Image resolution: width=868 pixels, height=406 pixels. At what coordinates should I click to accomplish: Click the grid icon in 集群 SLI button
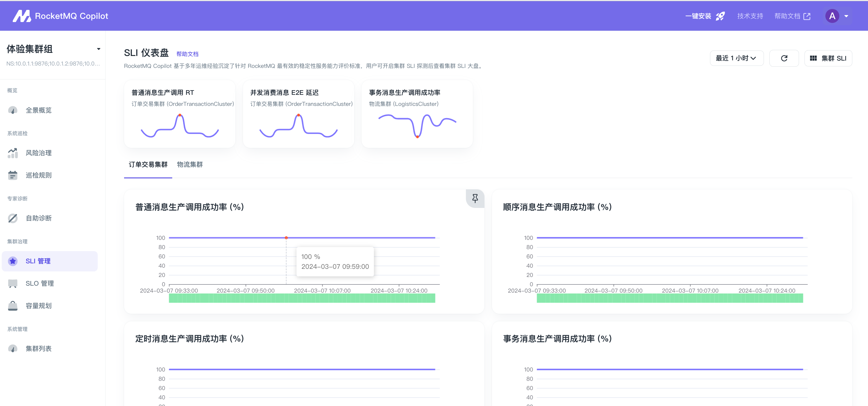point(813,58)
